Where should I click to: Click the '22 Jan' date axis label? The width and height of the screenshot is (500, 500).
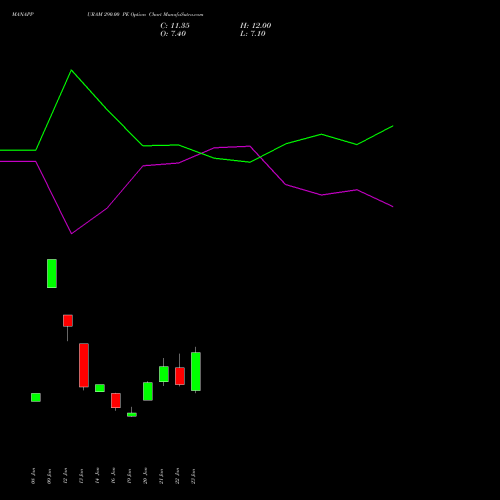tap(177, 476)
